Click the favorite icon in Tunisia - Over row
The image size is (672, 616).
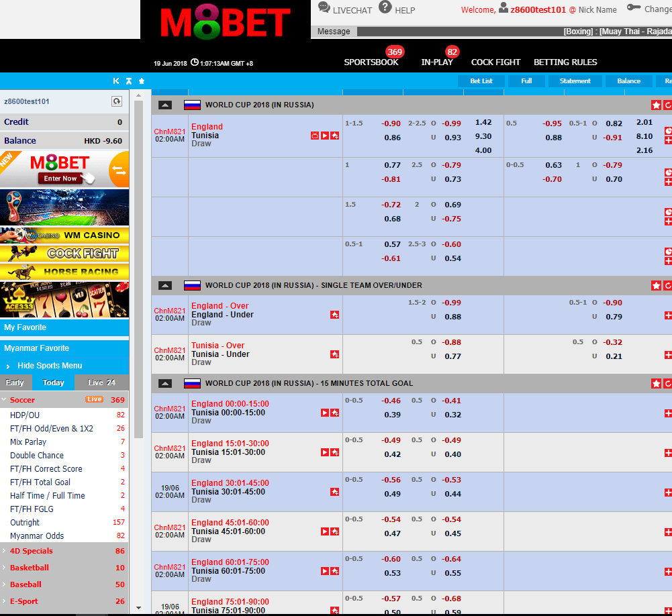coord(335,354)
